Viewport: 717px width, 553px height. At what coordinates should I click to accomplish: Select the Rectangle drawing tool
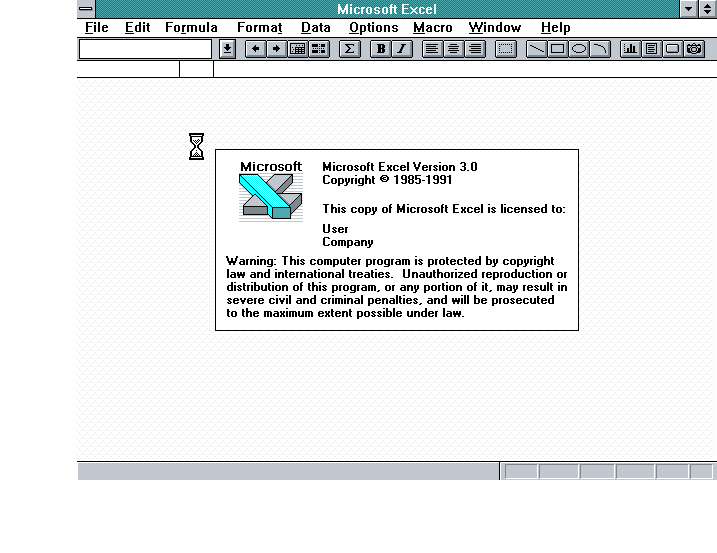point(557,49)
